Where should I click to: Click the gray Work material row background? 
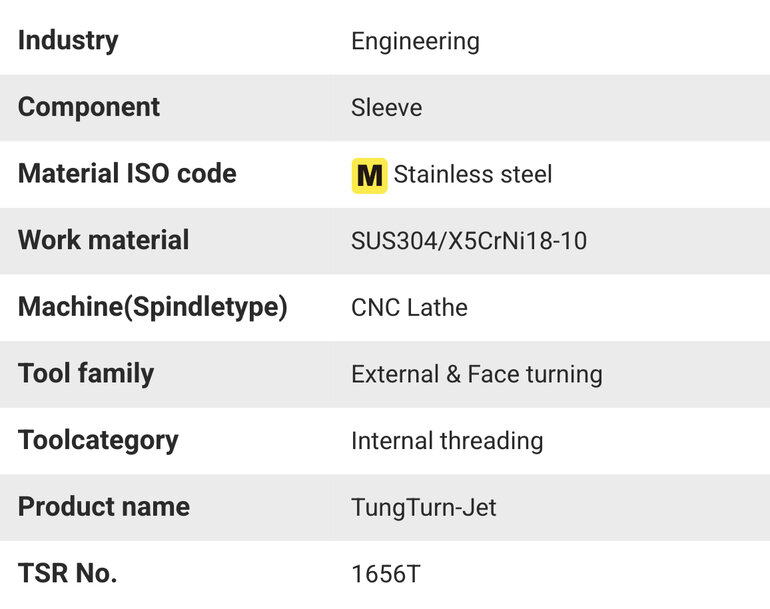(385, 241)
